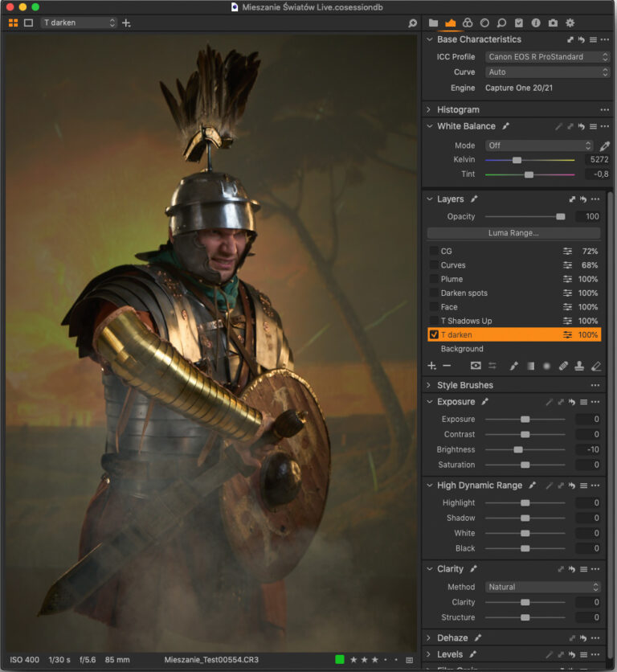Click the Luma Range button
The height and width of the screenshot is (672, 617).
point(513,233)
